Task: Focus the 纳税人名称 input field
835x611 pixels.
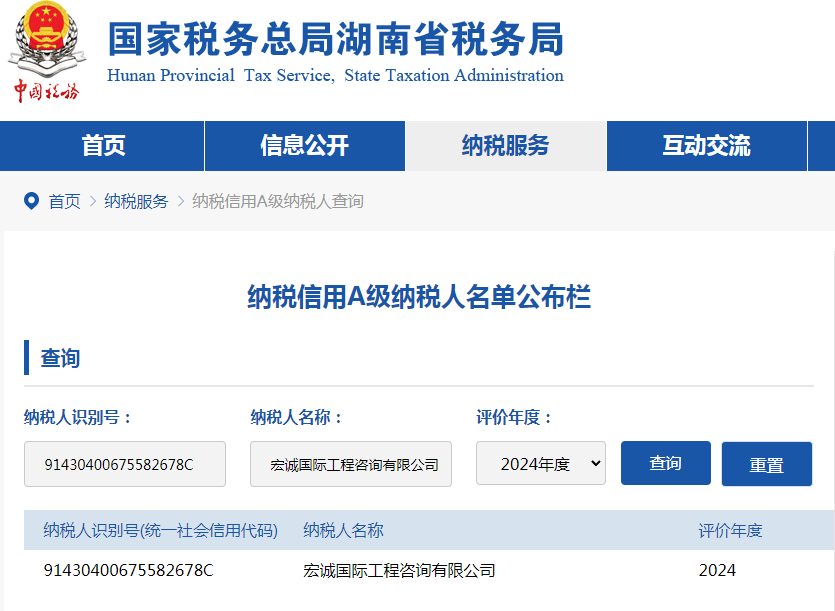Action: tap(351, 464)
